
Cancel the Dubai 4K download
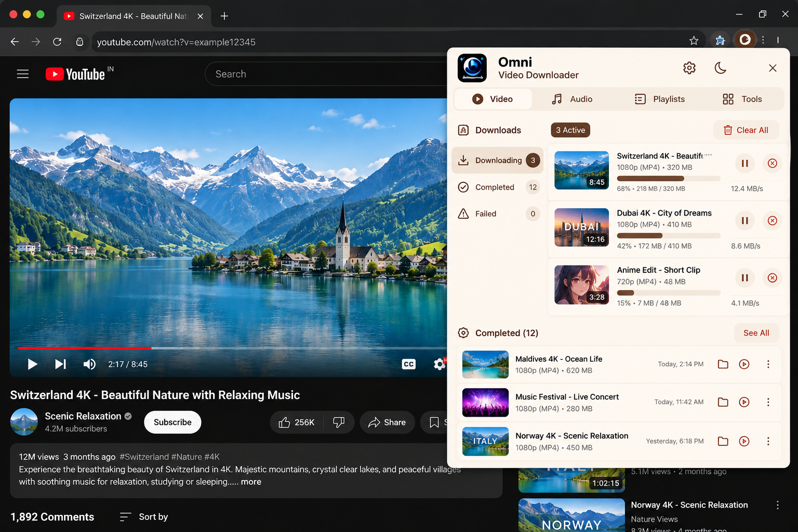pos(773,221)
